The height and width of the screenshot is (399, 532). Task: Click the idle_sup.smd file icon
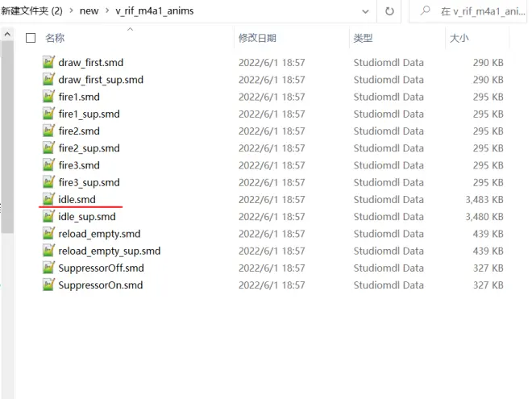(x=48, y=217)
